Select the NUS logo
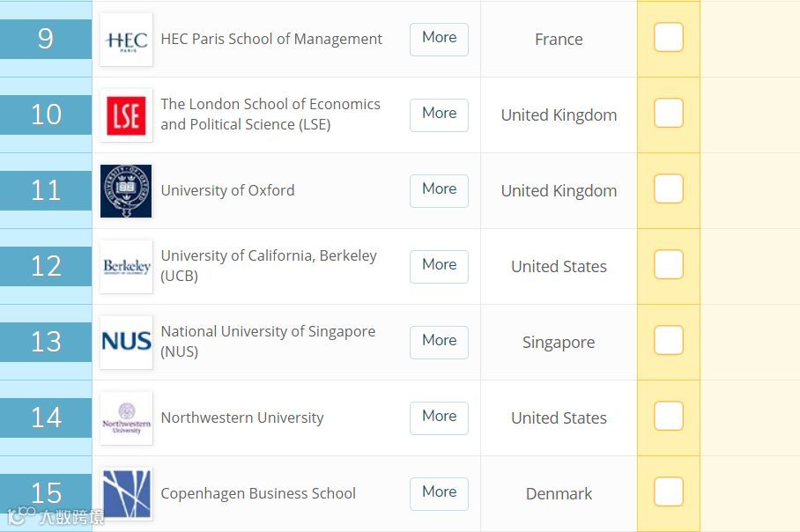The image size is (800, 532). pyautogui.click(x=126, y=343)
